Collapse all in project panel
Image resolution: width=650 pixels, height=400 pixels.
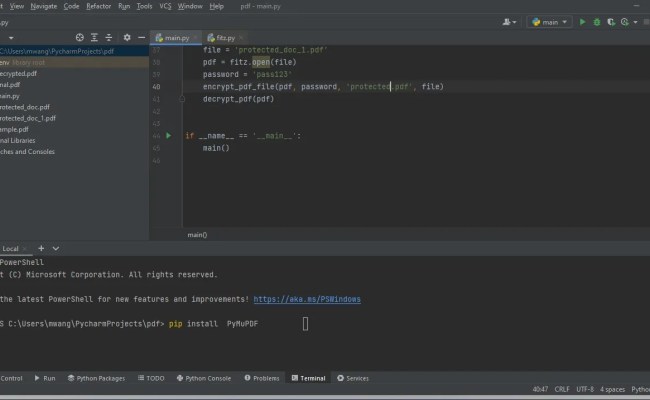(x=109, y=38)
